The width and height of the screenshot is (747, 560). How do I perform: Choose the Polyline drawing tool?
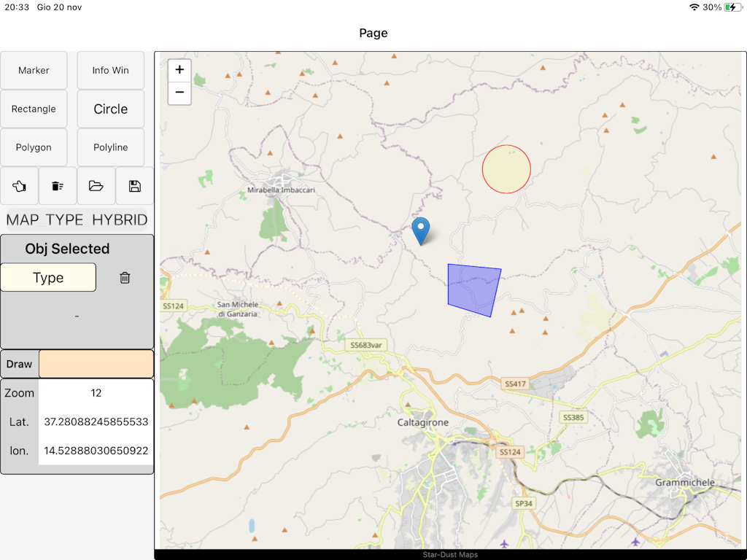111,147
